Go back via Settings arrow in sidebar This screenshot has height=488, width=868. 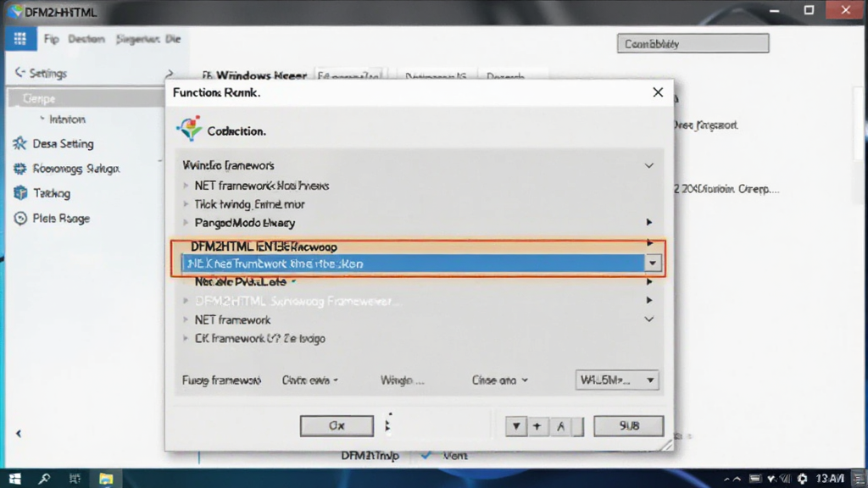coord(20,73)
